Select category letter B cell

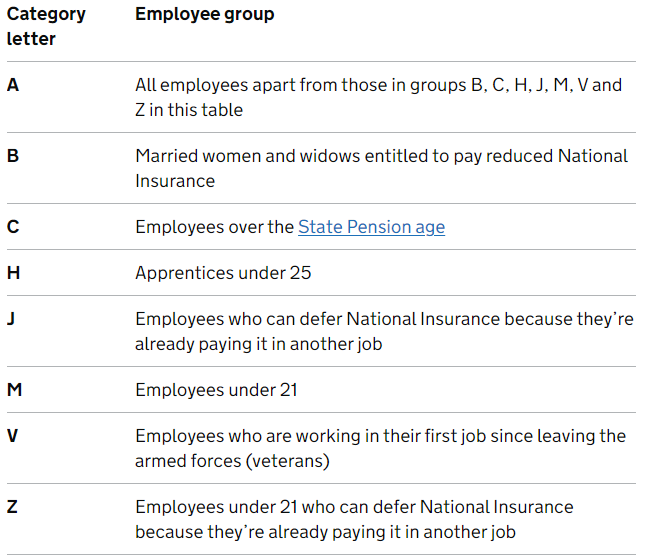click(x=13, y=156)
